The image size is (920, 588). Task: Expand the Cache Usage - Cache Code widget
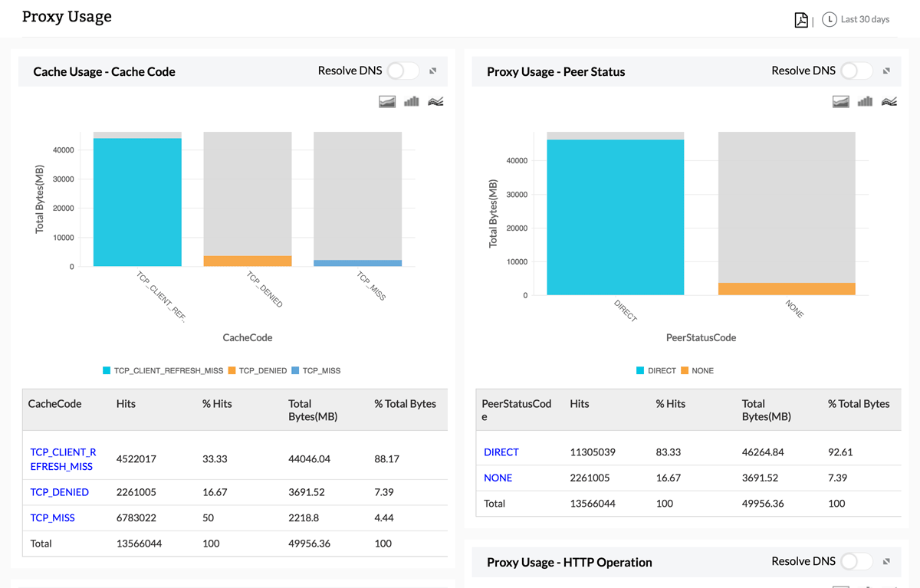(433, 71)
